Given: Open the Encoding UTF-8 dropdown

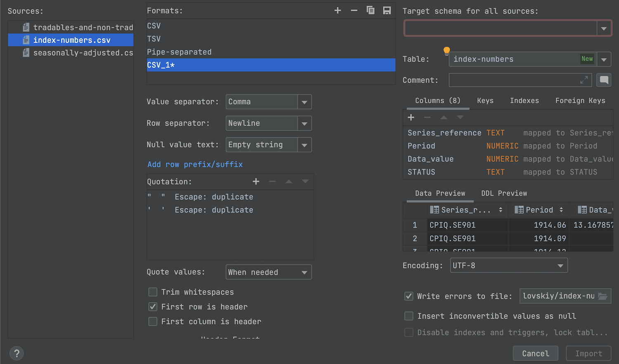Looking at the screenshot, I should [560, 266].
